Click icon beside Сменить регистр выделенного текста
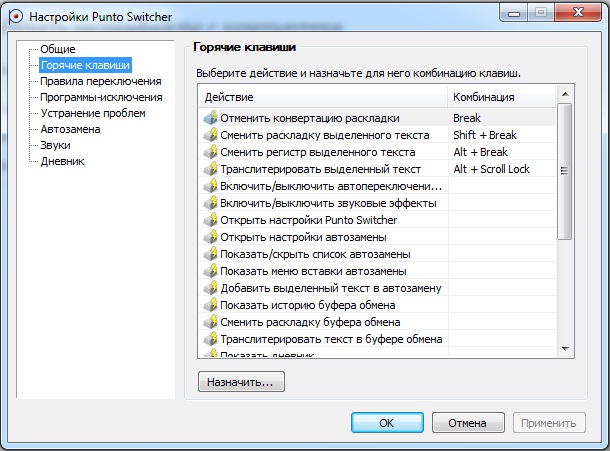 (x=210, y=152)
